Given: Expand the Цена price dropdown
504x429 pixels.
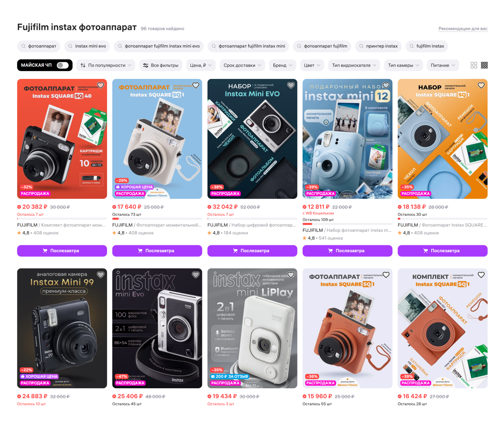Looking at the screenshot, I should click(x=201, y=65).
